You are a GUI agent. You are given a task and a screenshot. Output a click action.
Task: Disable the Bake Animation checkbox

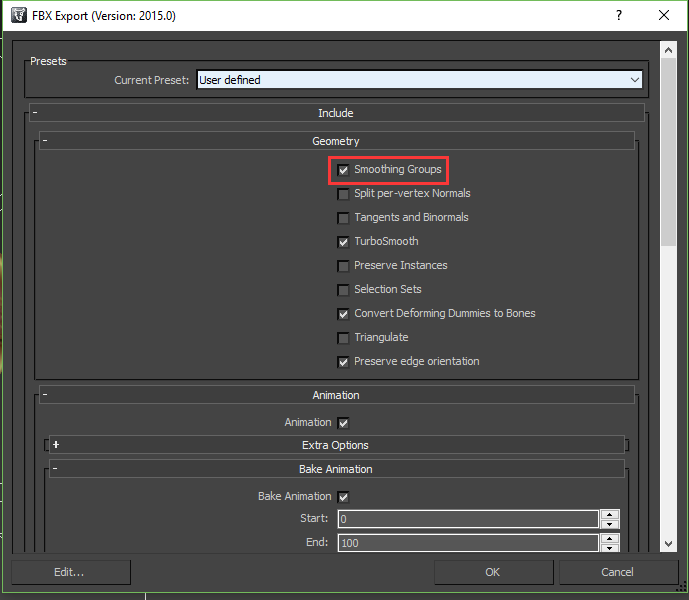click(x=343, y=497)
